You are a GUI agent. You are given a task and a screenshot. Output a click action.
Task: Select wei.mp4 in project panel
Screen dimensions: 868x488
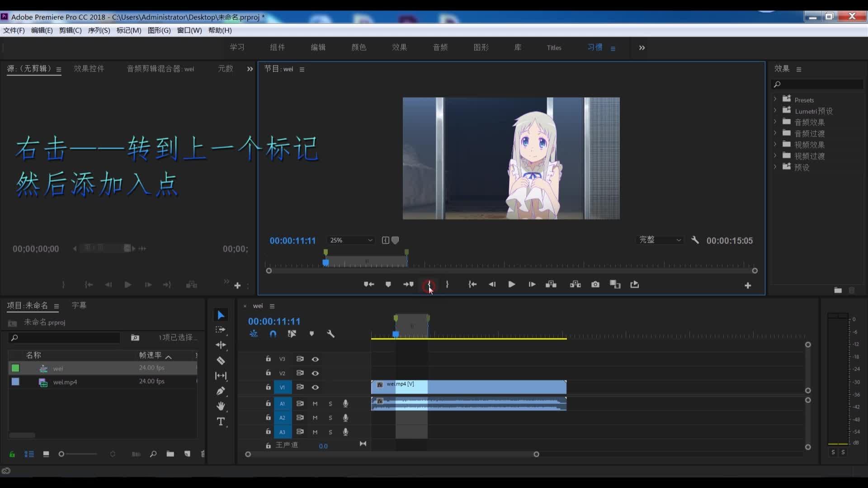(65, 382)
